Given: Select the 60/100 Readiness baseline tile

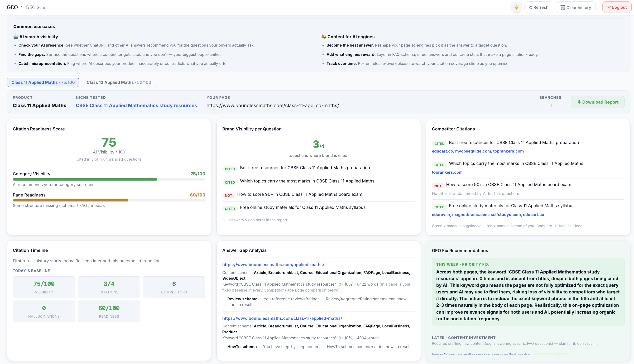Looking at the screenshot, I should pyautogui.click(x=109, y=311).
